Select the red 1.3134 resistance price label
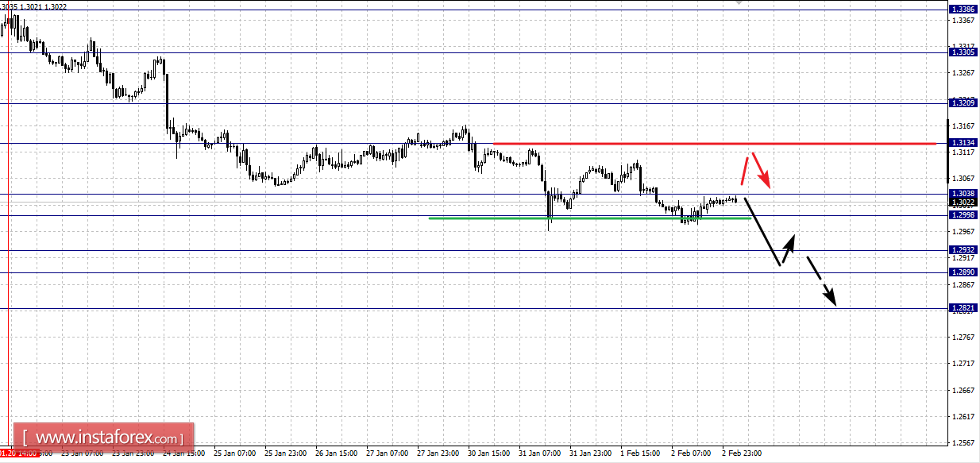This screenshot has width=980, height=463. tap(963, 143)
